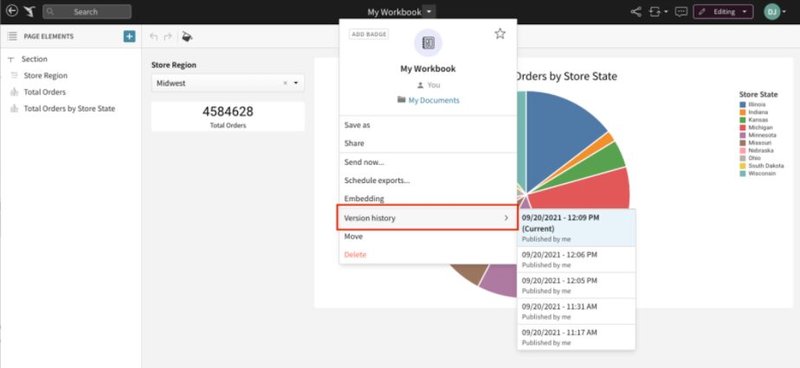Select Section in page elements
This screenshot has height=368, width=800.
point(34,59)
